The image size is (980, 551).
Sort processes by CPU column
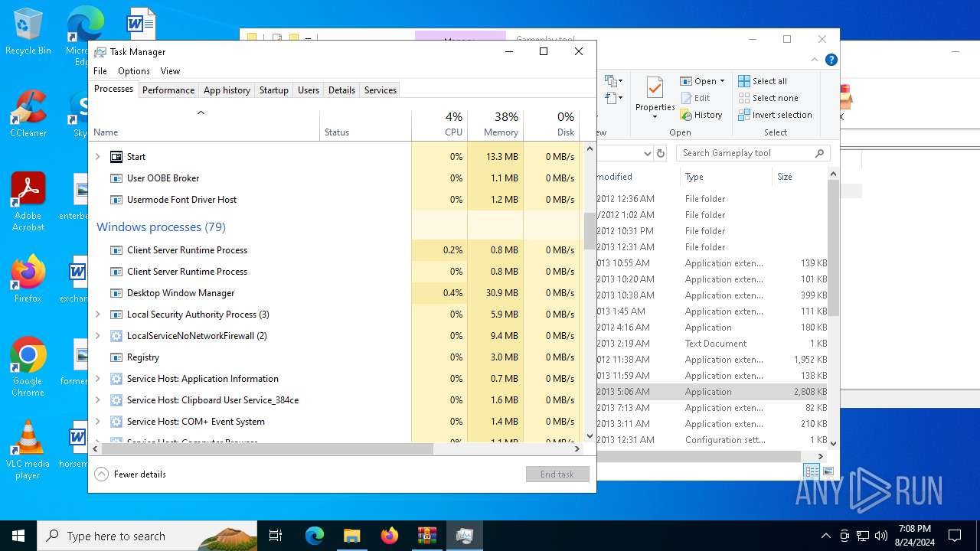(439, 125)
